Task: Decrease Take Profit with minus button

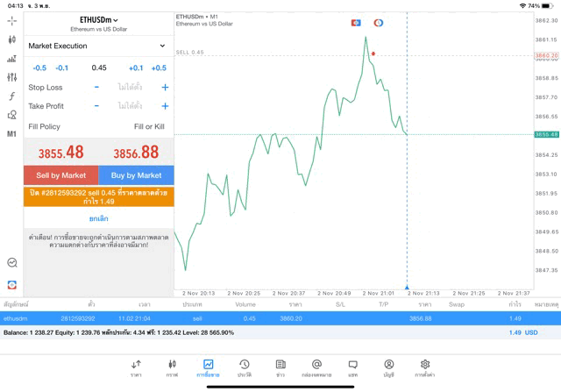Action: click(96, 106)
